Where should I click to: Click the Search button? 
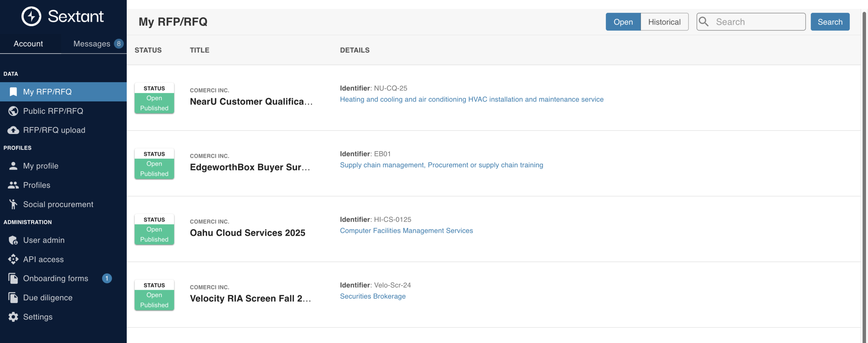pos(830,21)
